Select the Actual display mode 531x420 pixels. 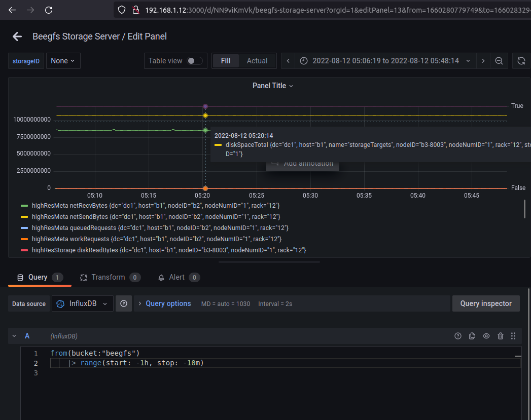257,61
